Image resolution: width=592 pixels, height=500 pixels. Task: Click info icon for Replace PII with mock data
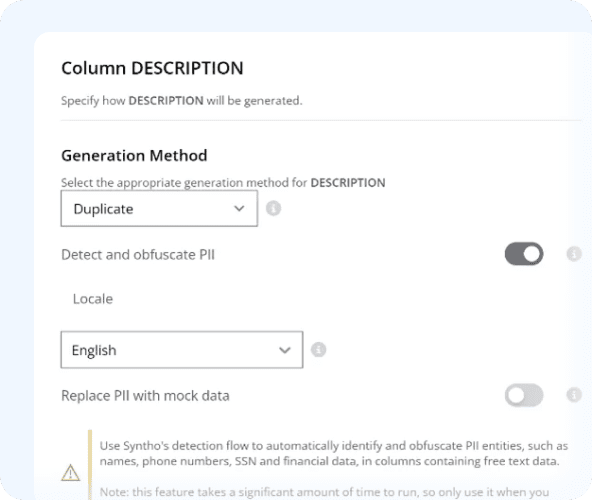pyautogui.click(x=574, y=395)
